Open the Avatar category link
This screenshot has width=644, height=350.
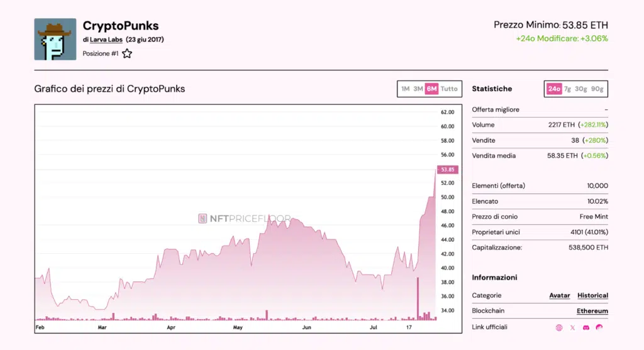click(559, 295)
